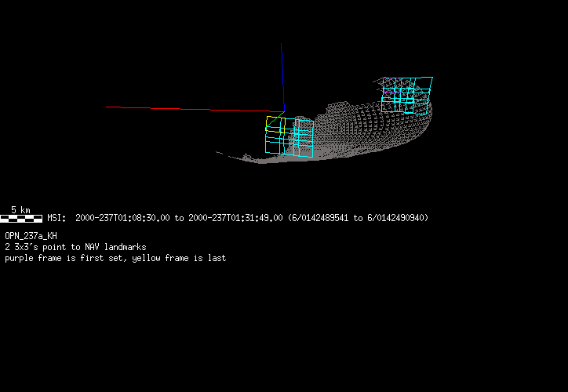This screenshot has height=392, width=568.
Task: Click the clock count '6/0142489541'
Action: tap(320, 218)
